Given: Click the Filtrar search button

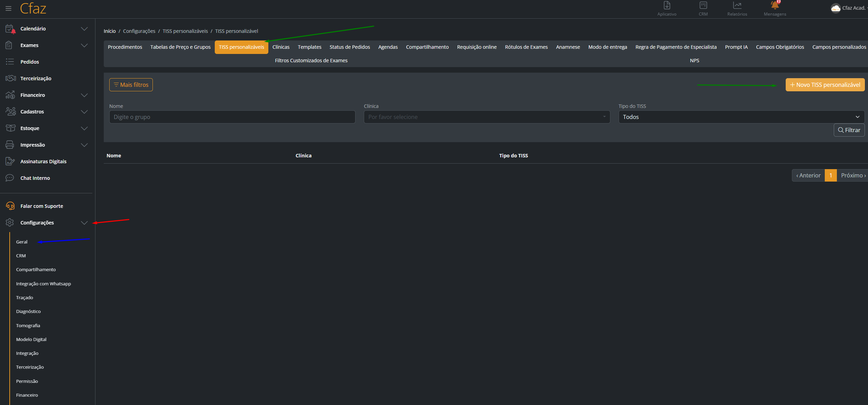Looking at the screenshot, I should point(849,130).
